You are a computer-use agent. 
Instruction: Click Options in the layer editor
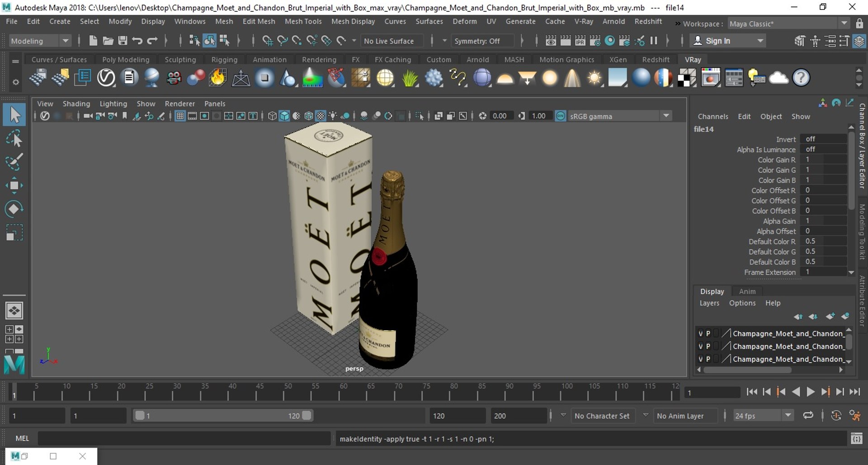coord(742,303)
